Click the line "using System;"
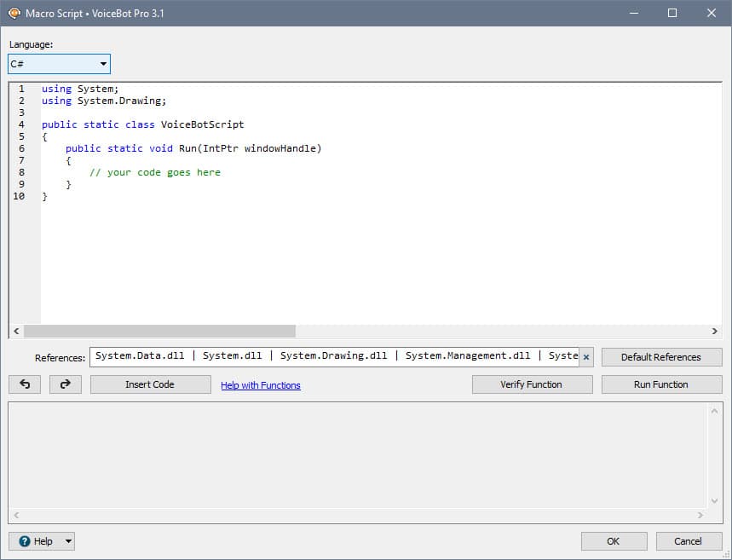The image size is (732, 560). click(x=80, y=89)
